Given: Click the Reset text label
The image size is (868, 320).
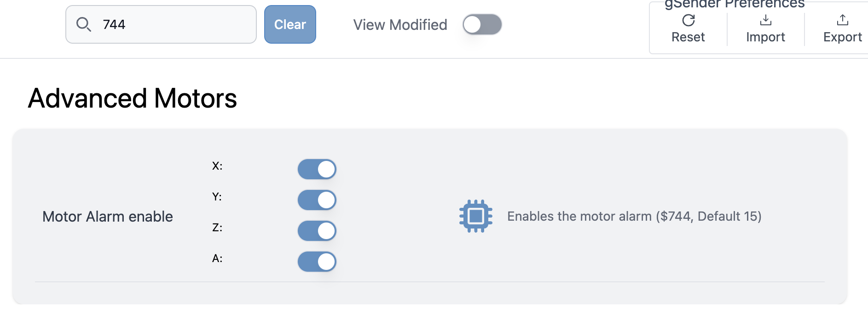Looking at the screenshot, I should coord(688,37).
